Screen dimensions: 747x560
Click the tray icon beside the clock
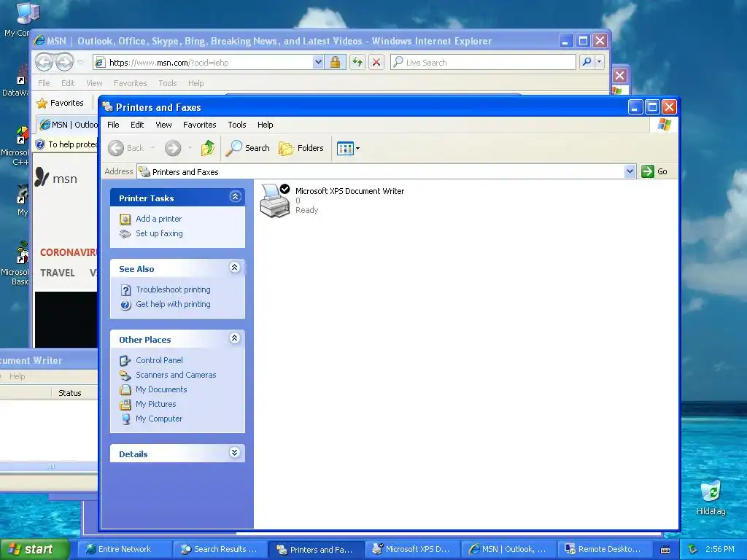693,549
